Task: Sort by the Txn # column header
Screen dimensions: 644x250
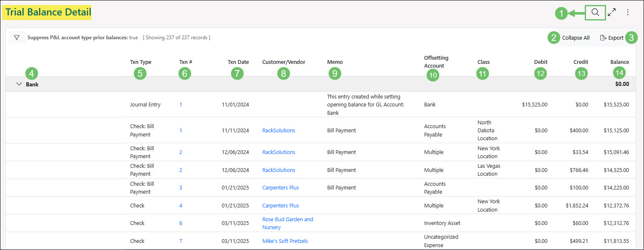Action: (186, 62)
